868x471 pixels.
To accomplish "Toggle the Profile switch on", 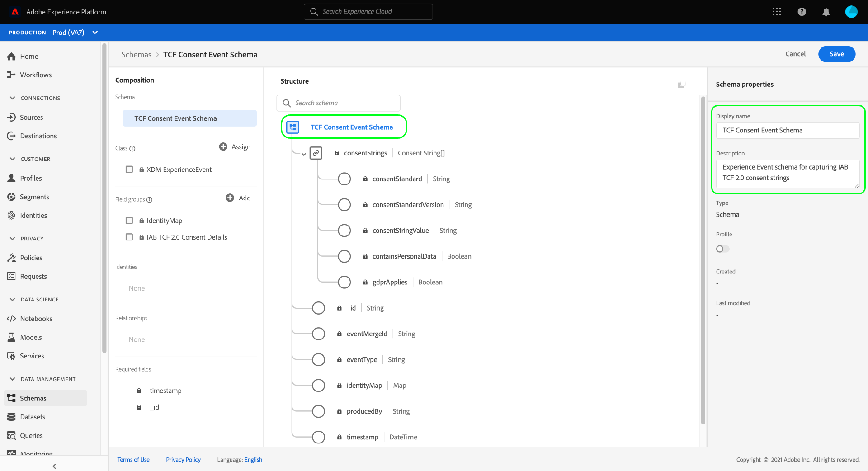I will 722,249.
